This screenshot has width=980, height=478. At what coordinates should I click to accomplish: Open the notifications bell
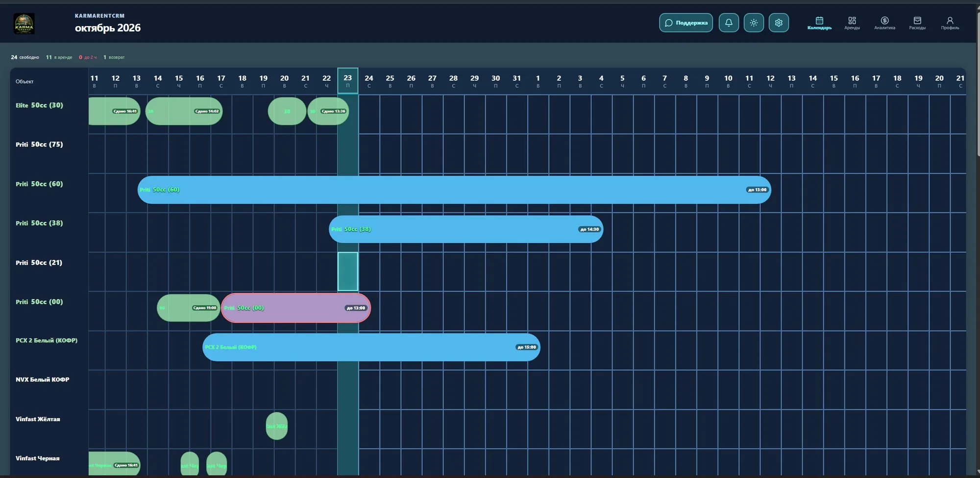(729, 23)
